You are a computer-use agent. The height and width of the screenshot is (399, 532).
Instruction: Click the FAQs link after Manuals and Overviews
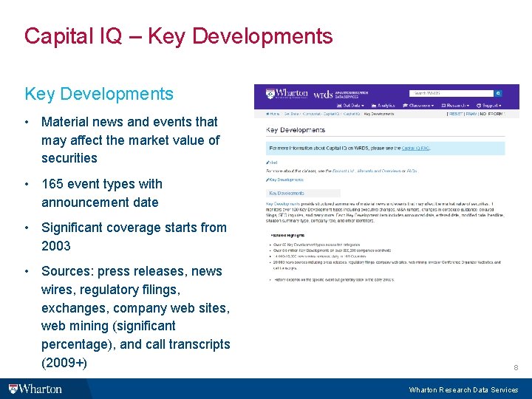(x=412, y=171)
